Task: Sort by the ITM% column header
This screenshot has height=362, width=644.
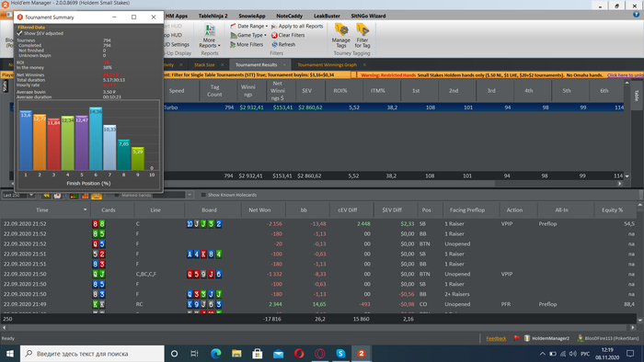Action: coord(378,91)
